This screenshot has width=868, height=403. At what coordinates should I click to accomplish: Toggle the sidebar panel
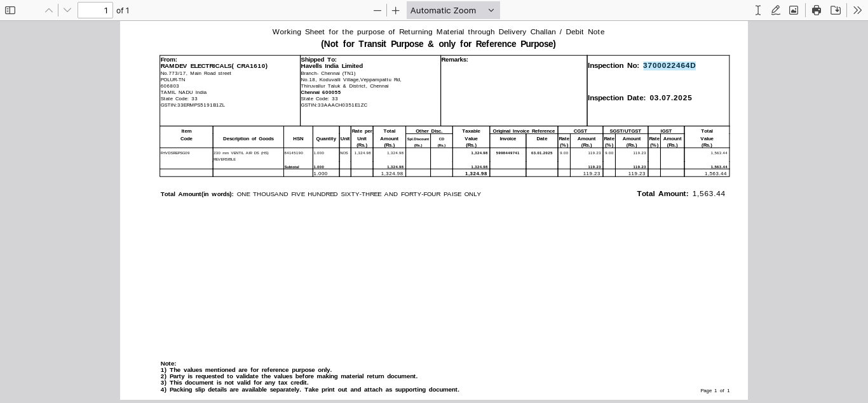point(10,10)
